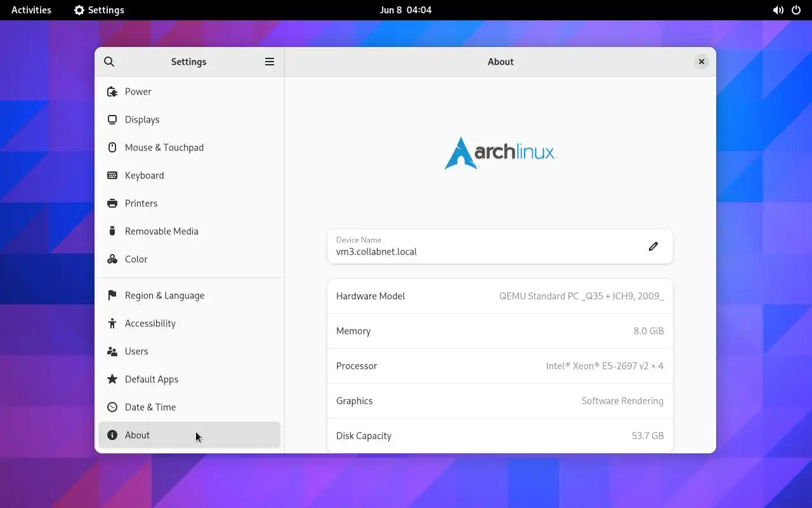Click the Printers icon in sidebar
The height and width of the screenshot is (508, 812).
pos(112,203)
